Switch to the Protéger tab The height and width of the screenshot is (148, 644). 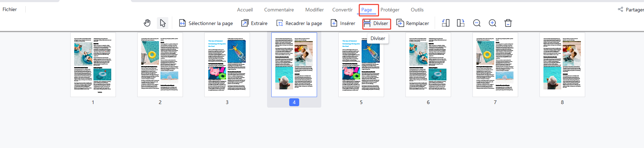(390, 10)
